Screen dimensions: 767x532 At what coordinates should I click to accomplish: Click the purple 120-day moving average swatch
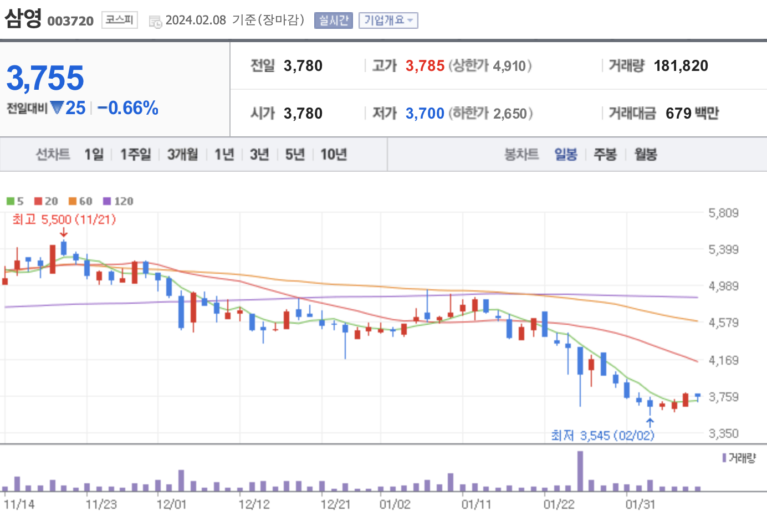[107, 201]
